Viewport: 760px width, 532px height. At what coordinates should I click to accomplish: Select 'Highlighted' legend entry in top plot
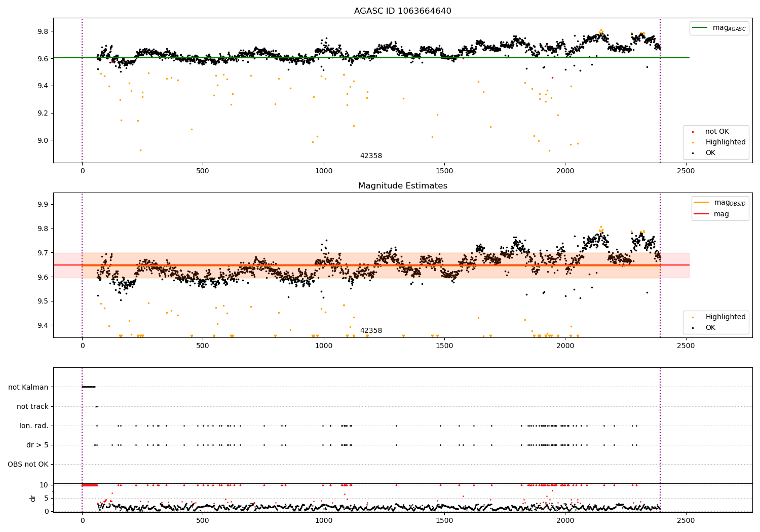(x=726, y=142)
